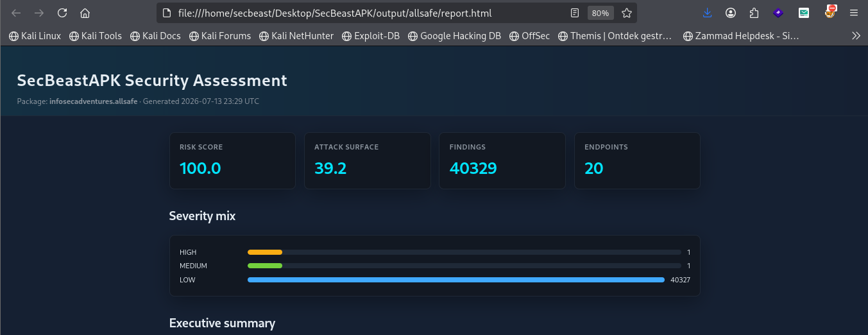Open the Kali NetHunter bookmark
Screen dimensions: 868x335
tap(296, 36)
